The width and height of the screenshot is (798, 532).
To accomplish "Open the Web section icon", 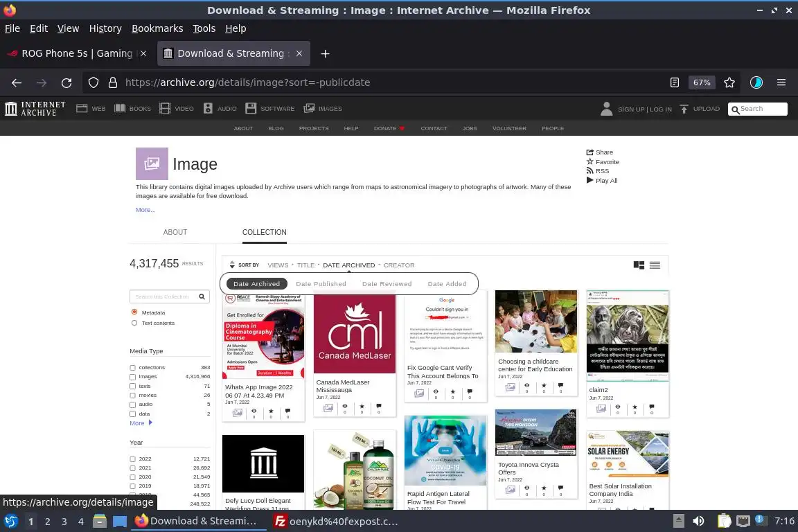I will pyautogui.click(x=82, y=109).
